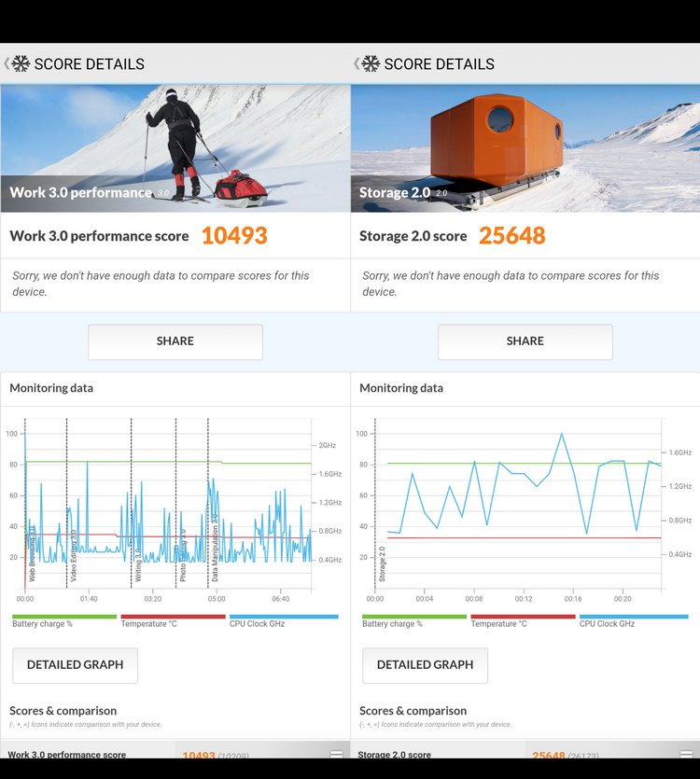700x779 pixels.
Task: Tap the Work 3.0 skier banner image
Action: 175,148
